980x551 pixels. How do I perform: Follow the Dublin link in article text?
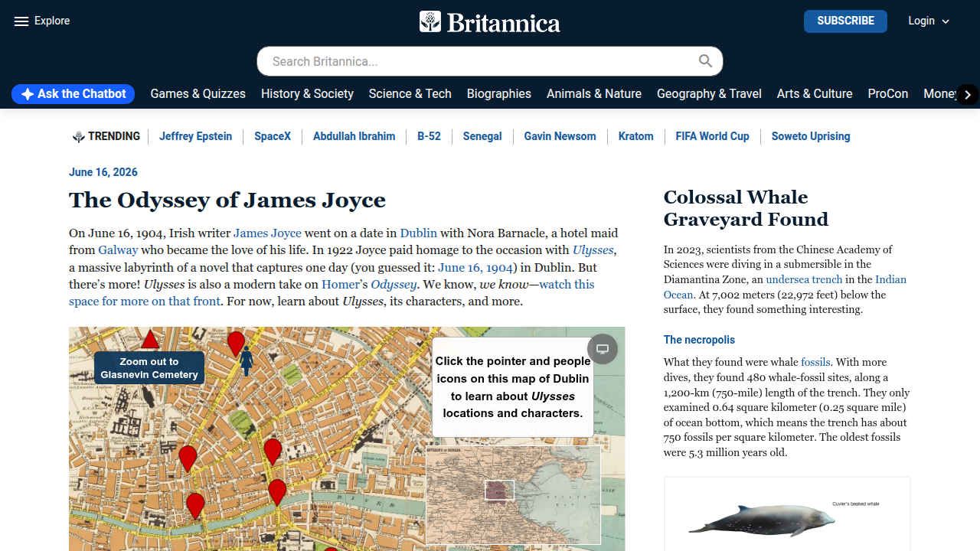pyautogui.click(x=419, y=233)
